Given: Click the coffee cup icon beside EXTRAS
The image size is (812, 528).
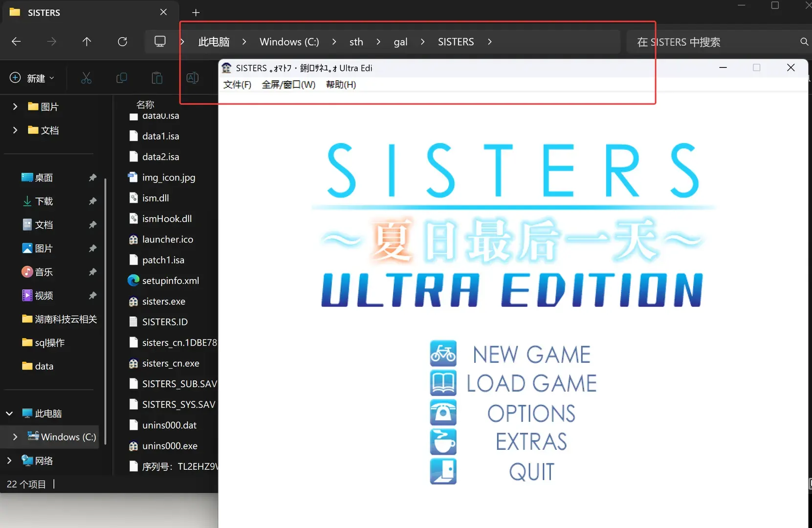Looking at the screenshot, I should coord(443,442).
